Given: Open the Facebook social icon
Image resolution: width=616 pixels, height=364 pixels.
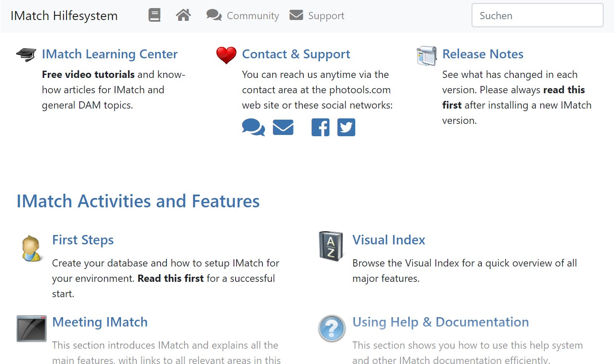Looking at the screenshot, I should coord(320,127).
